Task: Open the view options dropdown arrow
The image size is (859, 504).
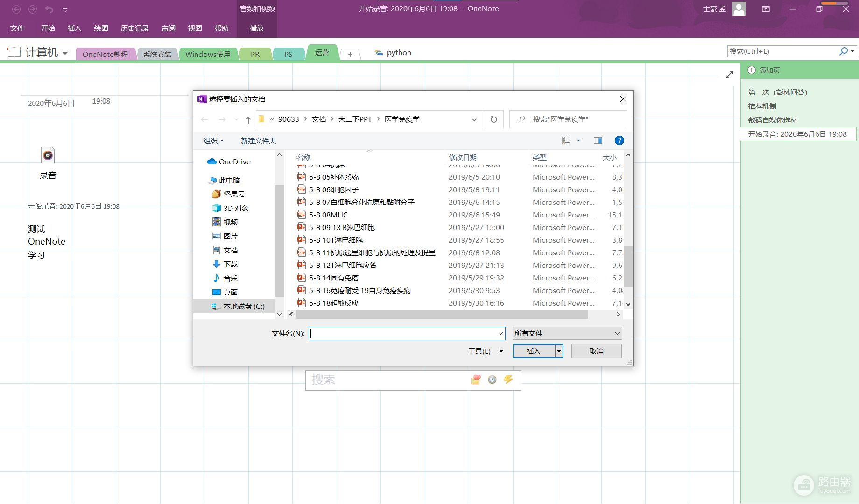Action: tap(578, 140)
